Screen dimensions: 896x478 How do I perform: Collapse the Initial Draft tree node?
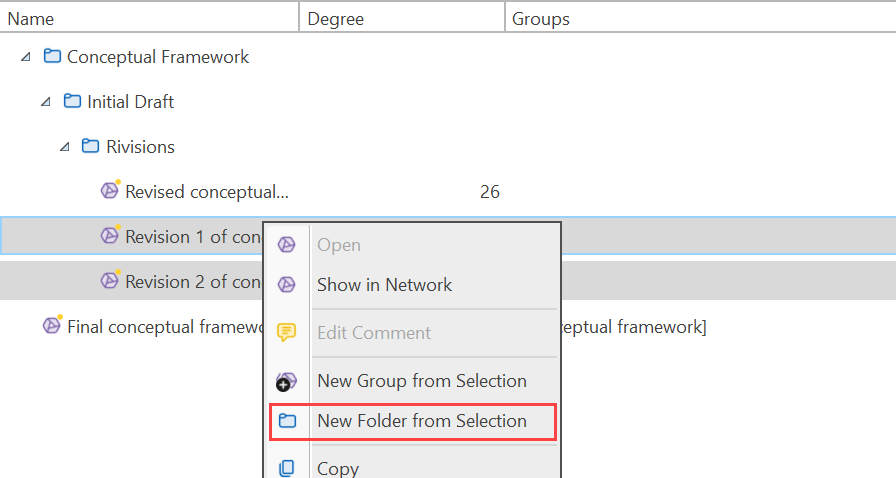pos(45,102)
